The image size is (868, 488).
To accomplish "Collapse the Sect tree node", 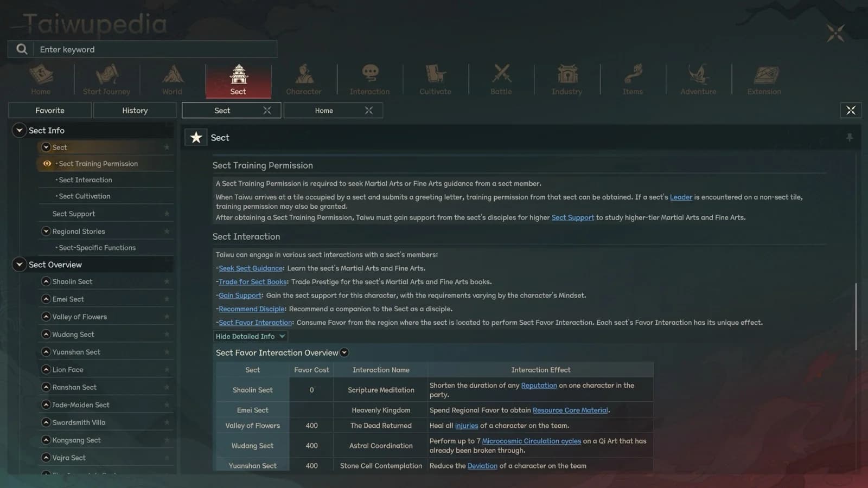I will 46,147.
